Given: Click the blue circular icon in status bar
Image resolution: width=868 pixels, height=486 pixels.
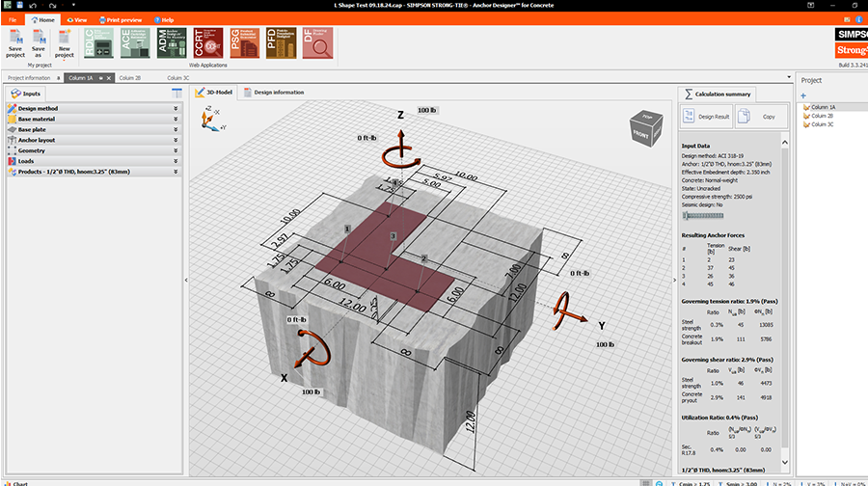Looking at the screenshot, I should click(x=659, y=483).
